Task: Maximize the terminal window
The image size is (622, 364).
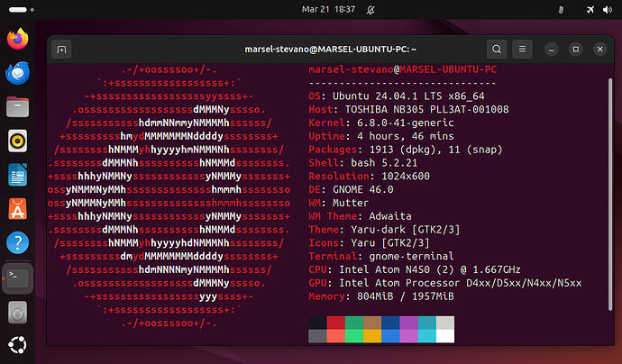Action: coord(576,50)
